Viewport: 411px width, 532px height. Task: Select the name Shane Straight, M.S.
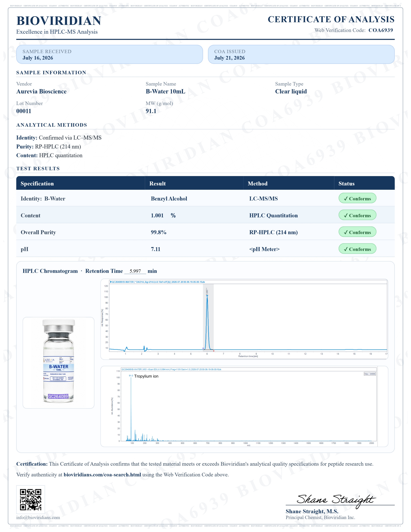[312, 511]
